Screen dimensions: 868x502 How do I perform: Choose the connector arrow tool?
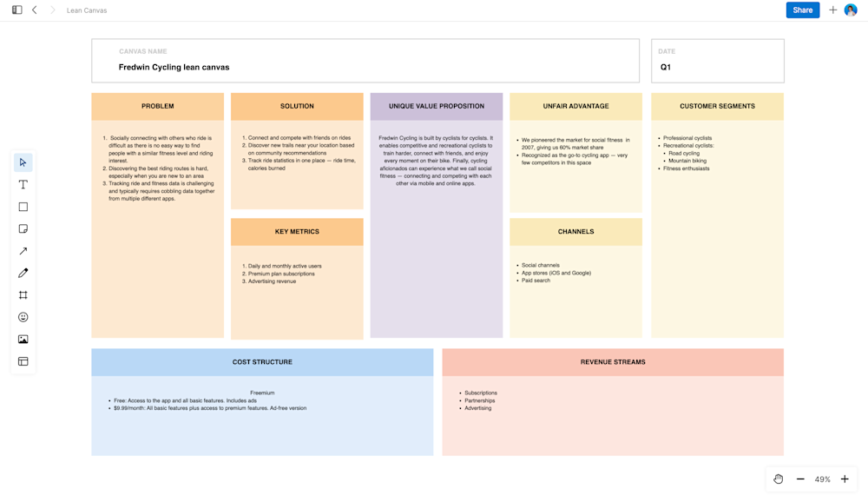[23, 251]
